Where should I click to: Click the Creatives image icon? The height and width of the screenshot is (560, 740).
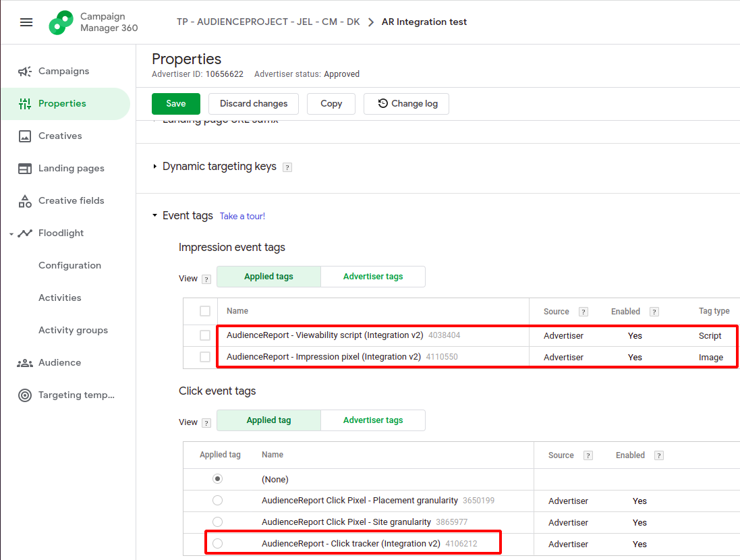click(x=25, y=136)
